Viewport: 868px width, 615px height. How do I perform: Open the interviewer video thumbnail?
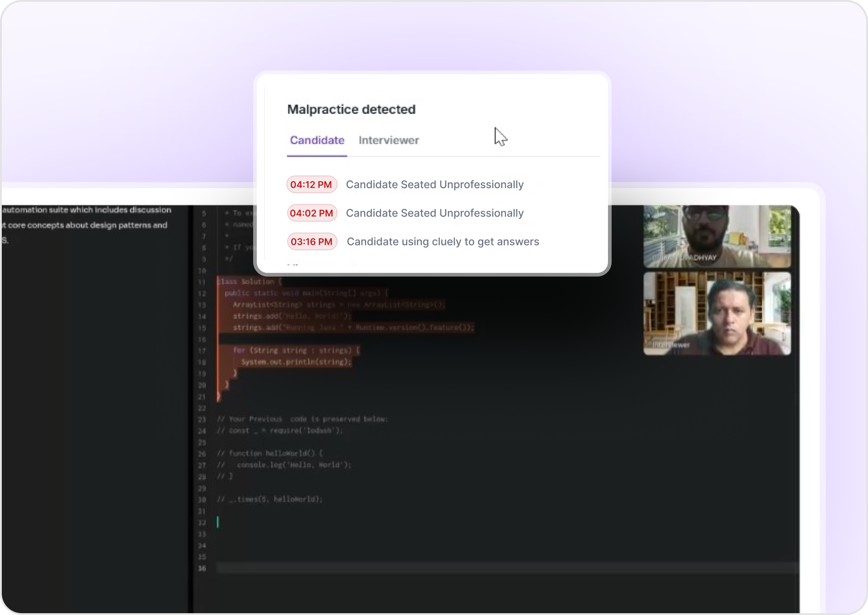click(x=717, y=313)
